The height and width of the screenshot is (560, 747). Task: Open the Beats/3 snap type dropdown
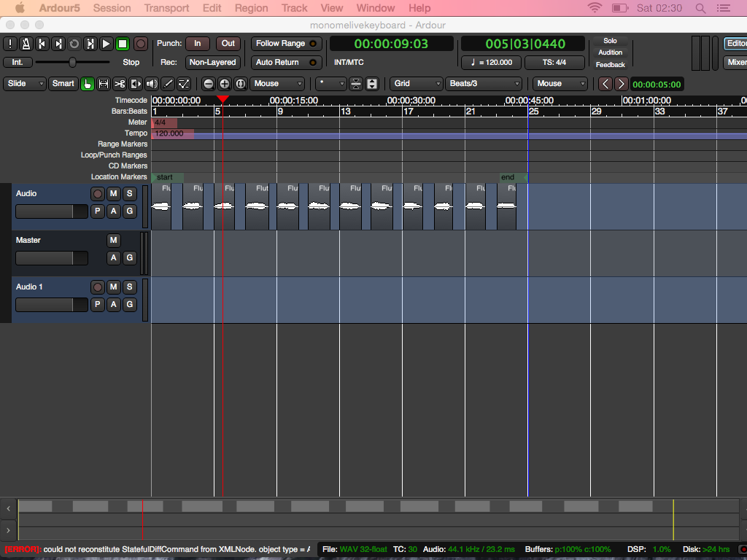(x=484, y=84)
